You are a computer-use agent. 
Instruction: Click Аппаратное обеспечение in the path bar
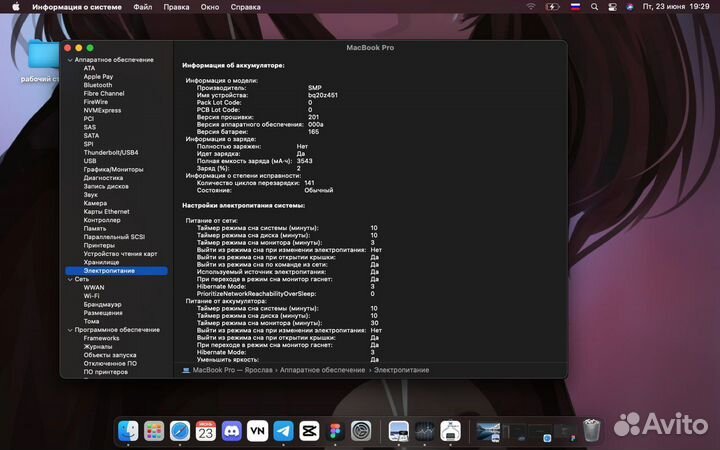click(x=322, y=370)
